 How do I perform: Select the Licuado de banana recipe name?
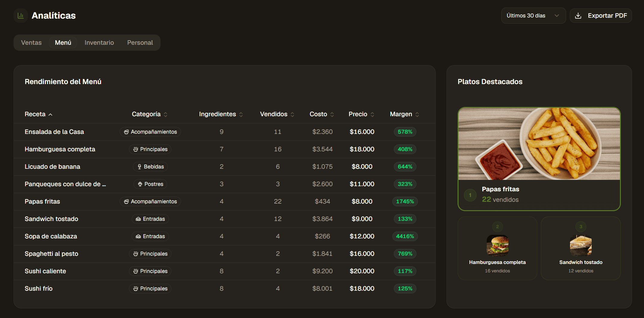click(x=52, y=167)
